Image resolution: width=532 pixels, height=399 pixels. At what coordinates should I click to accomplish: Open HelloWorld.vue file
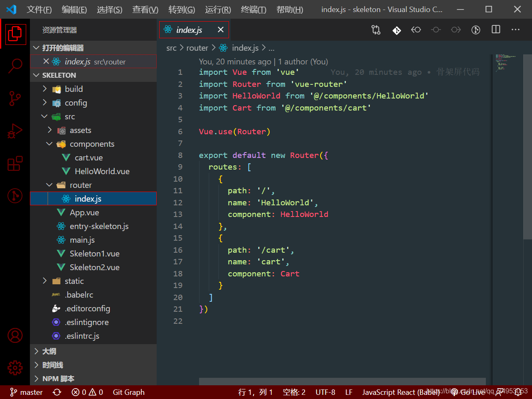tap(94, 171)
